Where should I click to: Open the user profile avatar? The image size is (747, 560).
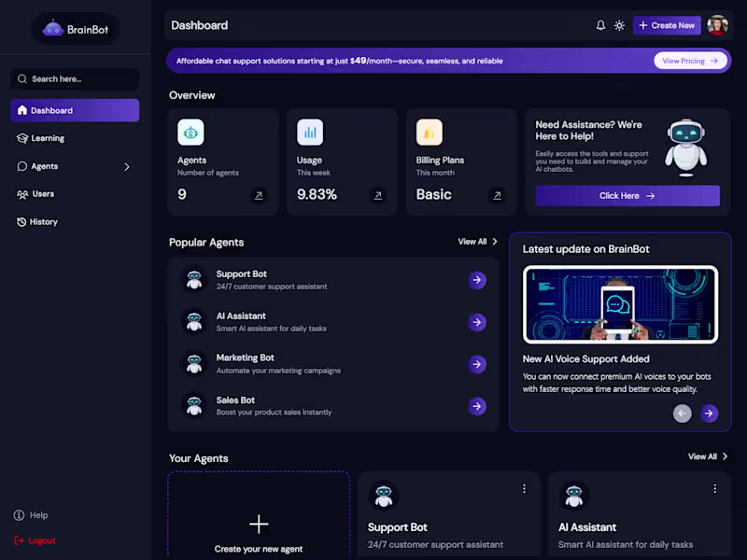click(717, 25)
